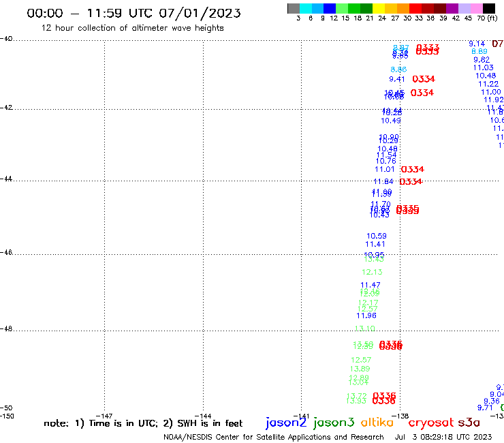This screenshot has width=504, height=443.
Task: Click the 'note: 1) Time is in UTC' text
Action: click(x=101, y=423)
